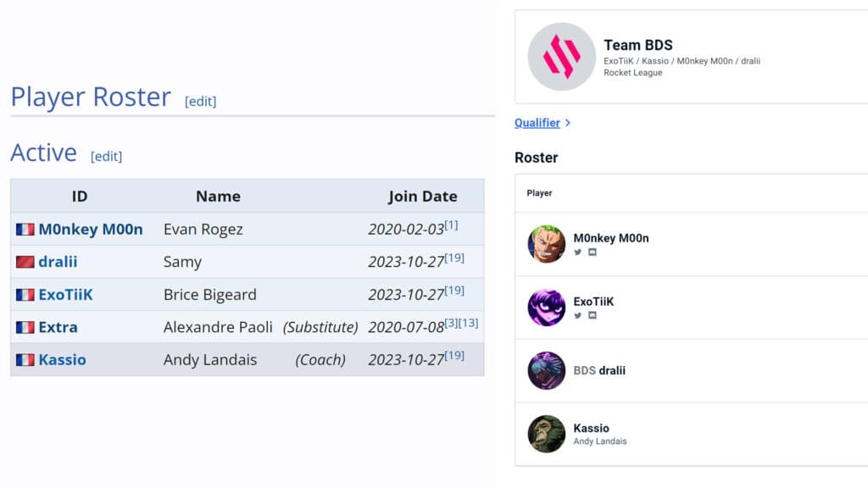Click edit next to Player Roster heading

[x=201, y=101]
